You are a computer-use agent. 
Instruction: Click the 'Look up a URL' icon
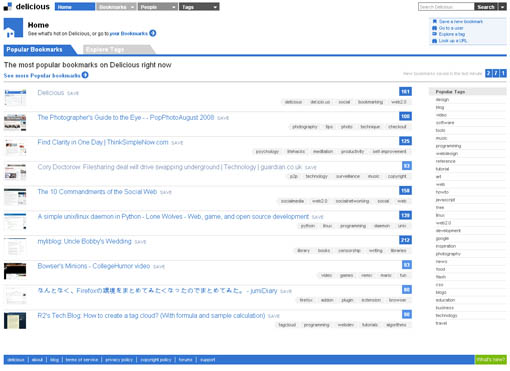tap(434, 41)
